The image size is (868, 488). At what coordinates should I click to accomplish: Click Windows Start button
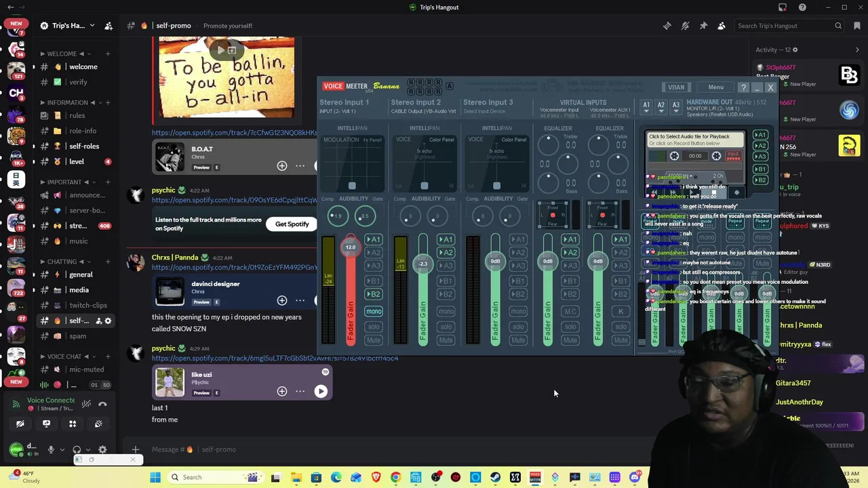tap(155, 477)
